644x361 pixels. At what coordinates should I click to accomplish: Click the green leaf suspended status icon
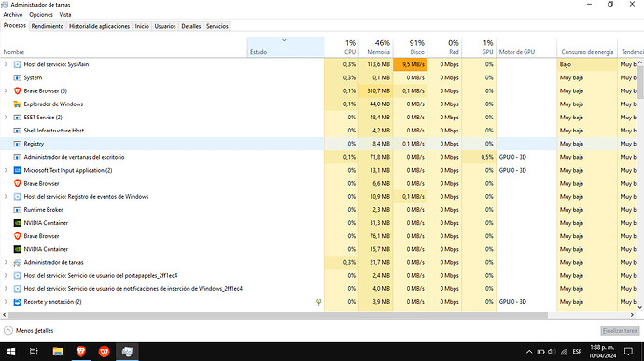[318, 302]
